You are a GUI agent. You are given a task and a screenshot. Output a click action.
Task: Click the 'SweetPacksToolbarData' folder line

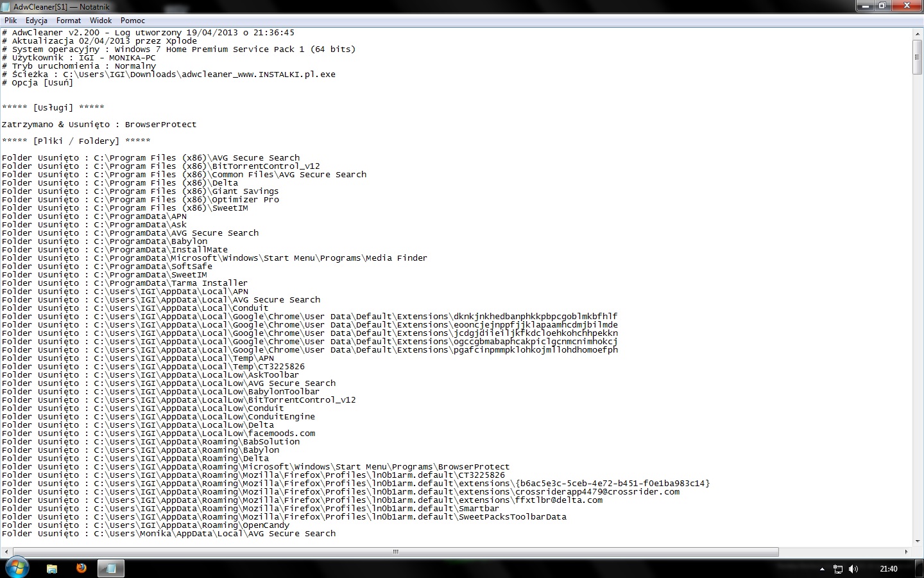(284, 517)
